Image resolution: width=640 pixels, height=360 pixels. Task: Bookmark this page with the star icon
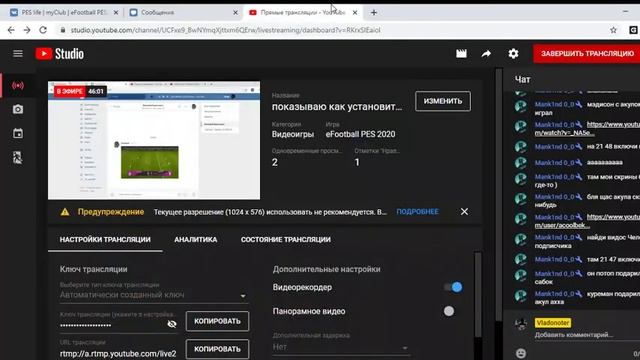tap(613, 30)
